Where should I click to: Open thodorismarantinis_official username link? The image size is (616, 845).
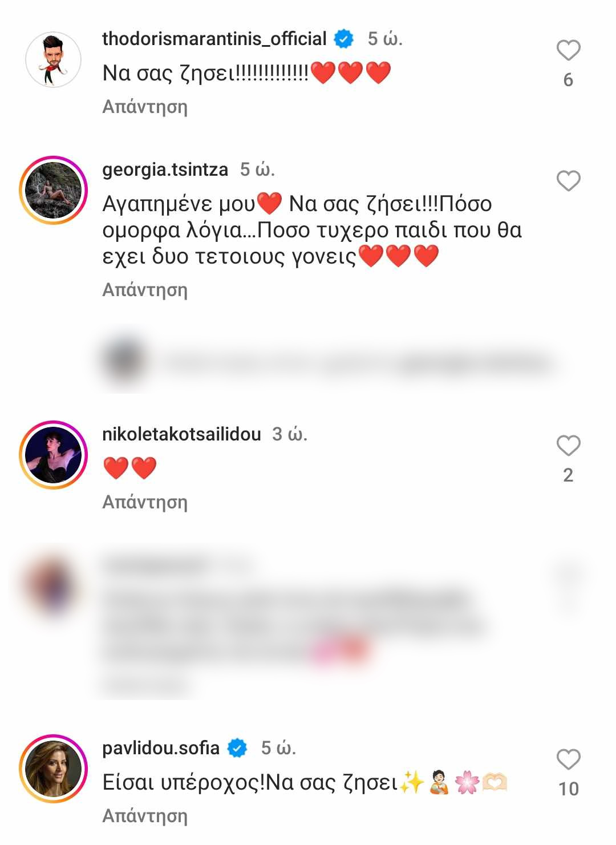[214, 39]
